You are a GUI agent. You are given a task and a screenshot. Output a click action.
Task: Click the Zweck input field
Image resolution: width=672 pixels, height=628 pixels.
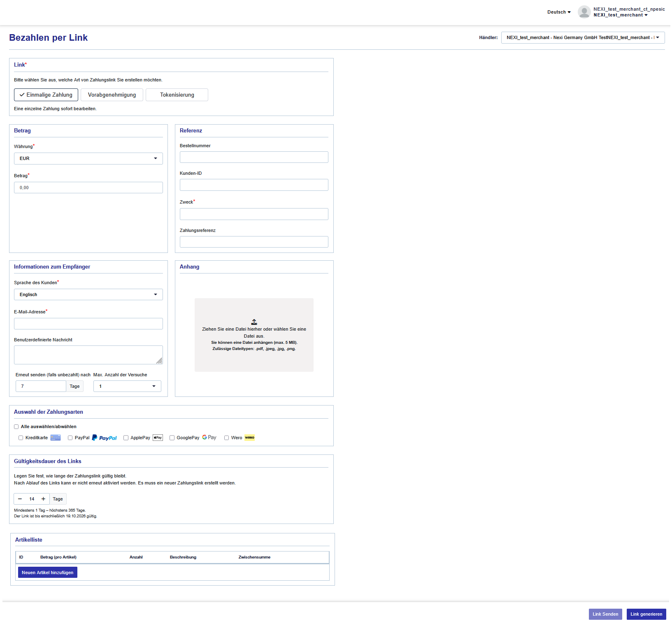tap(254, 214)
